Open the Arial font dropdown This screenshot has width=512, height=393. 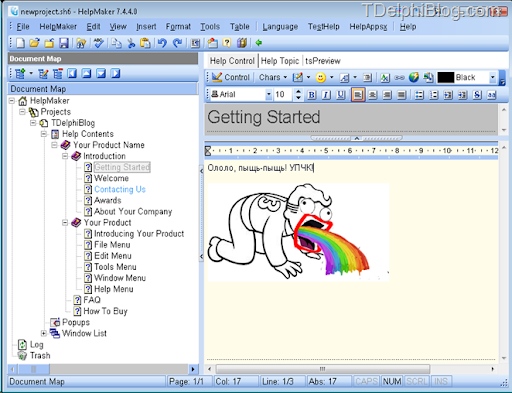[269, 95]
